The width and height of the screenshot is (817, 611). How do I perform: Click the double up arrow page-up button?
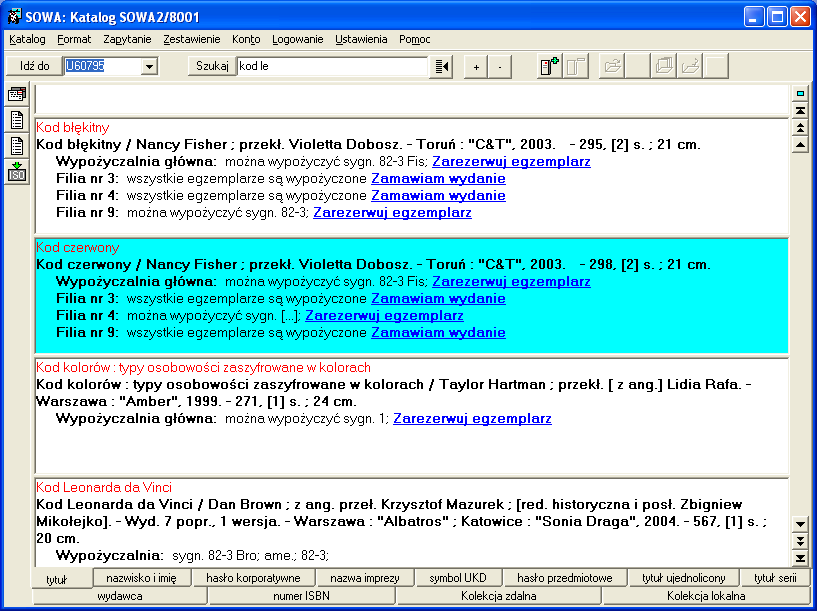800,127
